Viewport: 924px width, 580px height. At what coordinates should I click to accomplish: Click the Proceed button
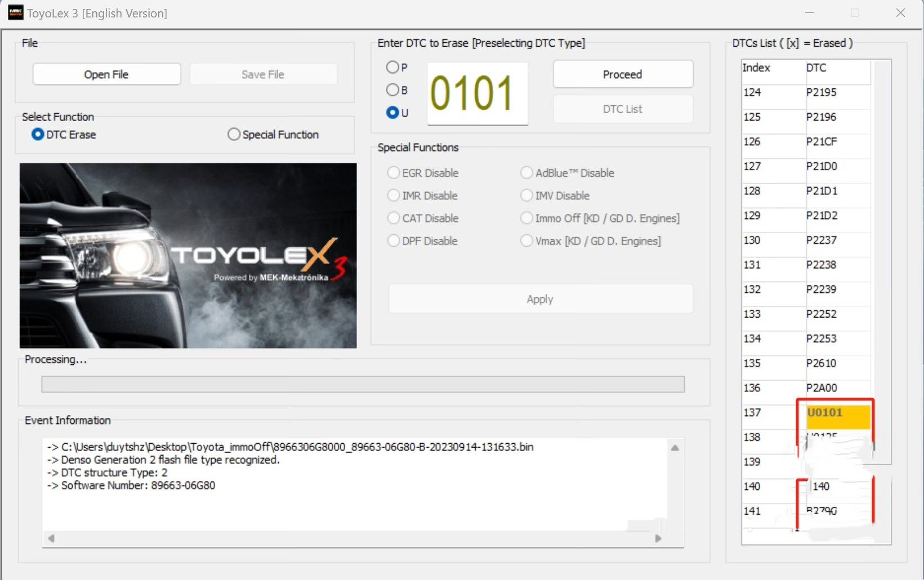(623, 74)
